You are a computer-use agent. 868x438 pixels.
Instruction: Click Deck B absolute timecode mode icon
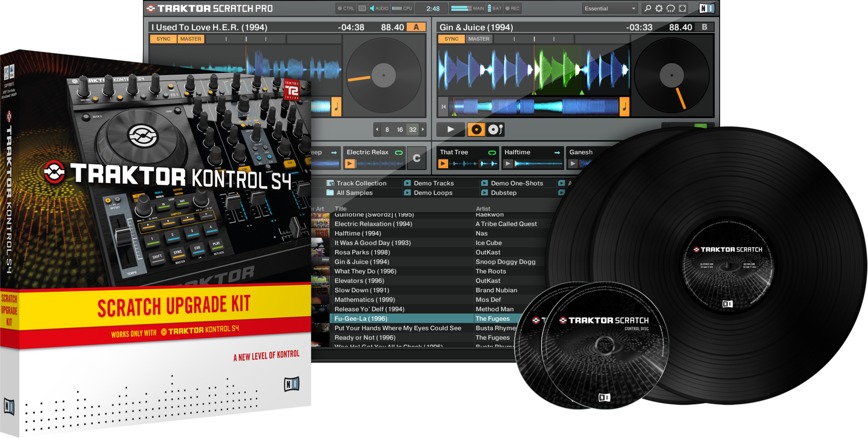476,129
